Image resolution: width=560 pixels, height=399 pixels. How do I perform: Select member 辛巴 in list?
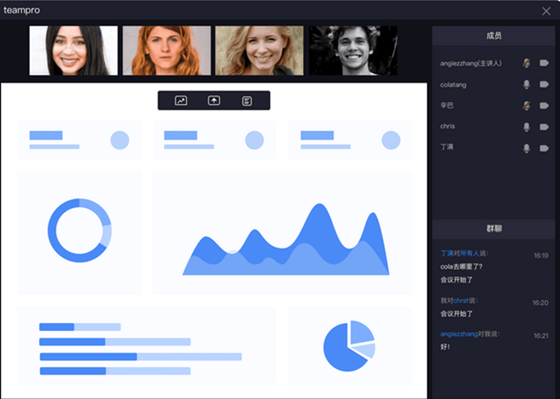pos(447,106)
